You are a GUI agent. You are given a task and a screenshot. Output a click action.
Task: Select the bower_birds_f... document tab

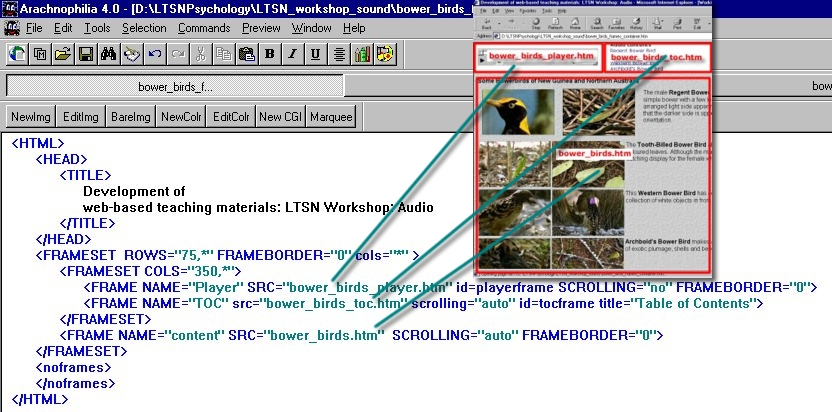175,87
